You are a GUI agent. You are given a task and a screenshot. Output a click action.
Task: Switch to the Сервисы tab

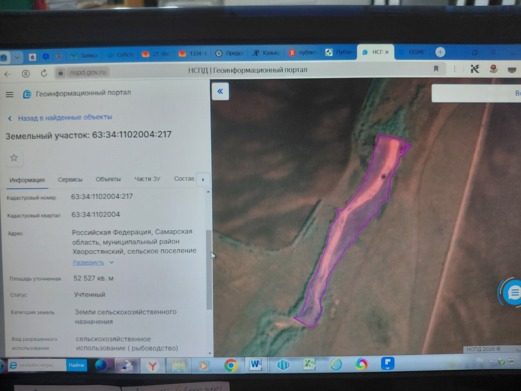click(x=70, y=179)
